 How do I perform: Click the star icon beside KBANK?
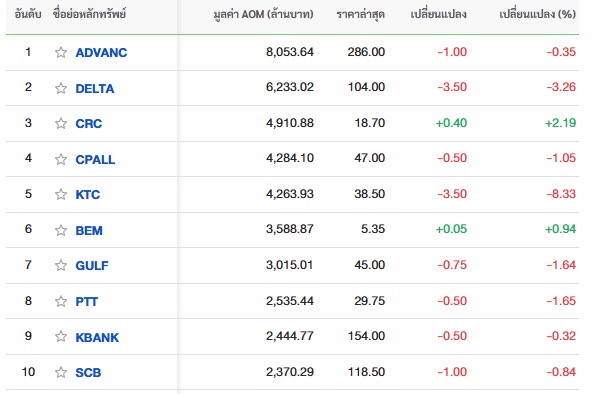pyautogui.click(x=61, y=337)
